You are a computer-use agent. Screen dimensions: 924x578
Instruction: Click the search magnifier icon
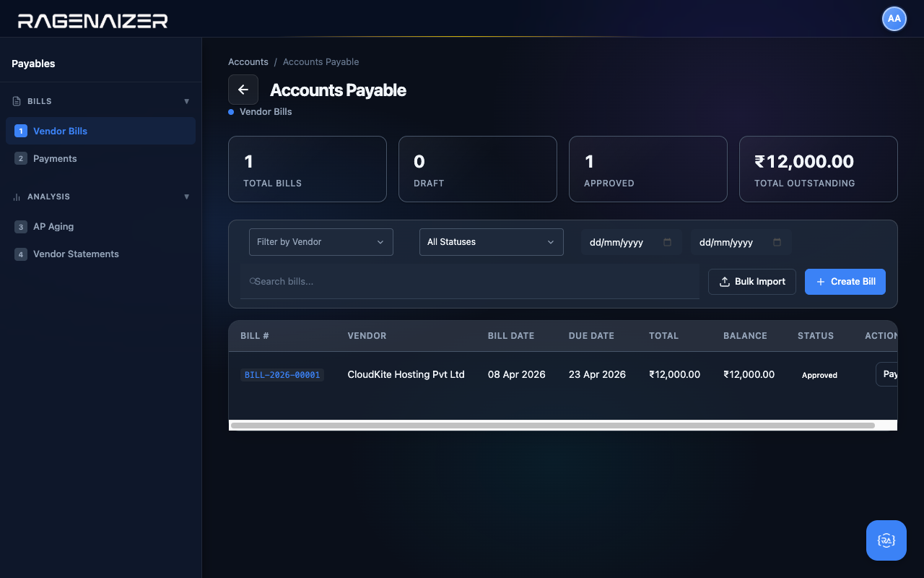click(x=252, y=281)
